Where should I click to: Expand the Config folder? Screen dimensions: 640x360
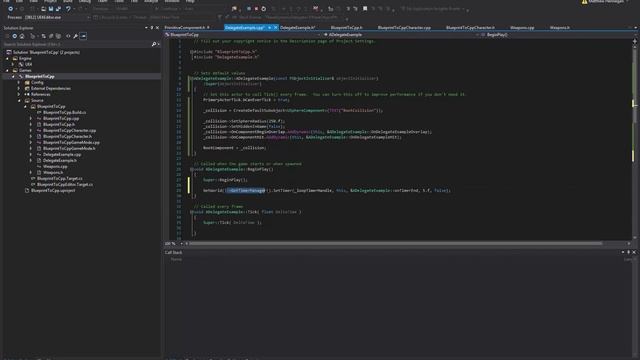19,82
